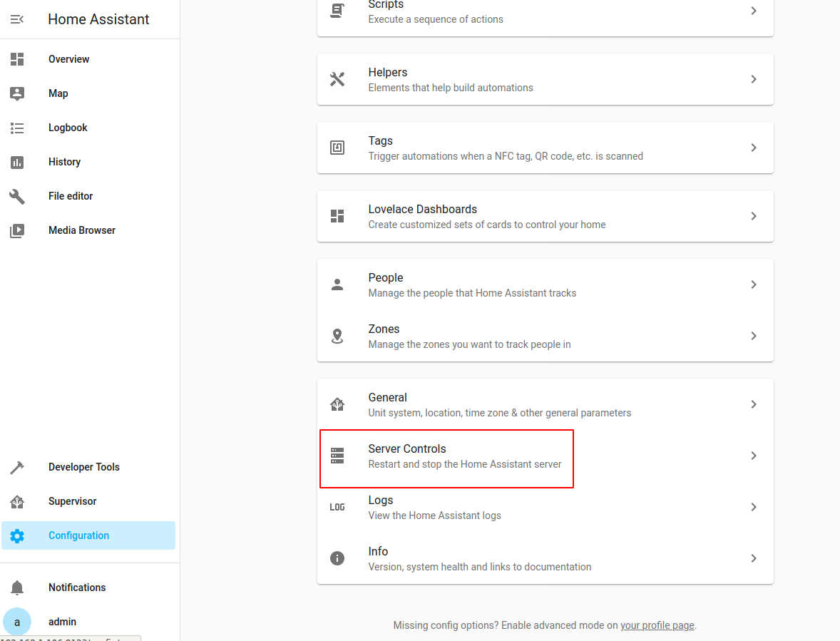Click the chevron beside Lovelace Dashboards
The width and height of the screenshot is (840, 641).
coord(754,216)
